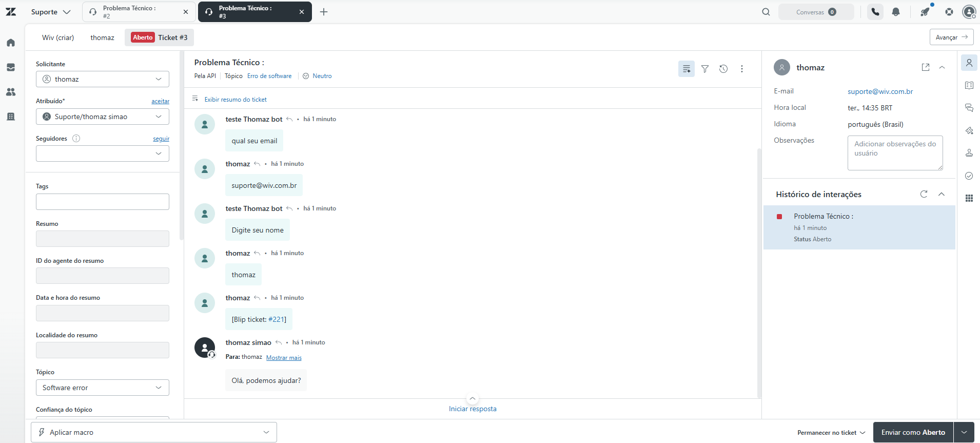
Task: Open submit status dropdown arrow
Action: (964, 432)
